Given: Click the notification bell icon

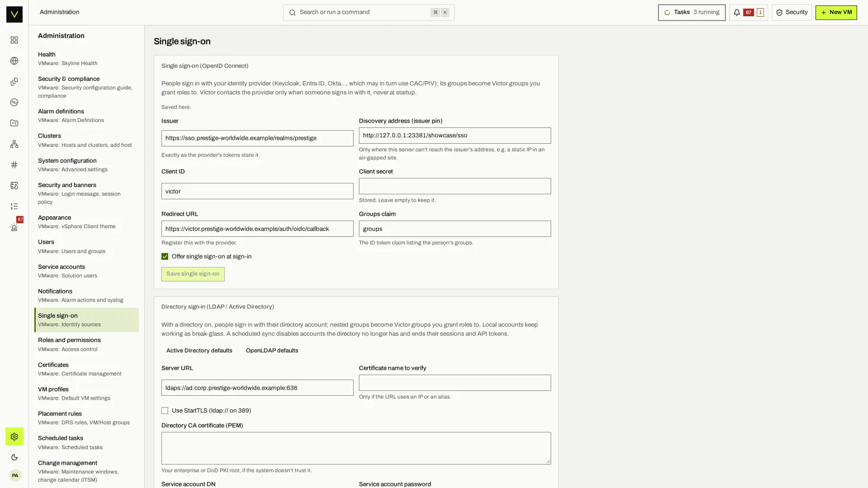Looking at the screenshot, I should [737, 12].
